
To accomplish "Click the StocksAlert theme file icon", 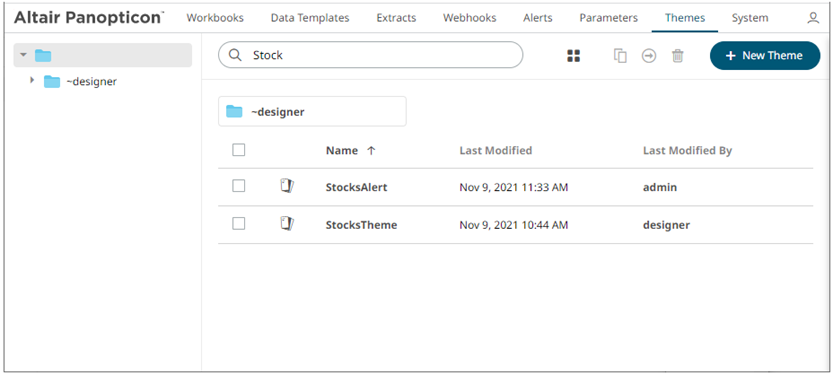I will click(287, 186).
